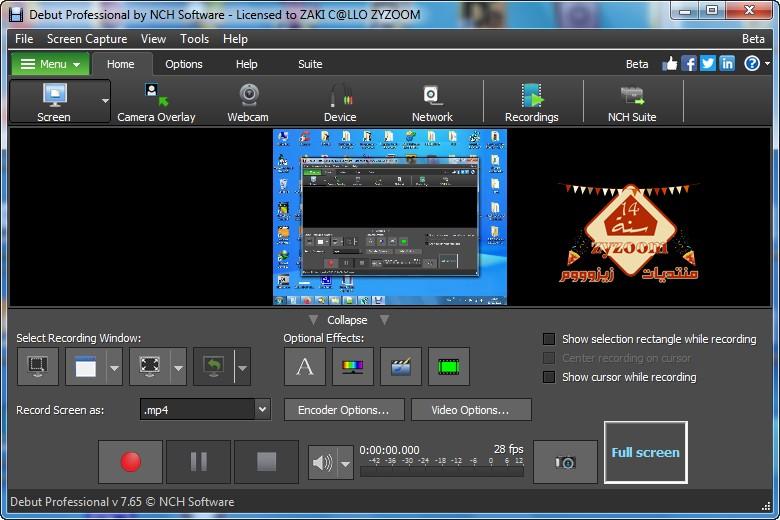The width and height of the screenshot is (780, 520).
Task: Open Encoder Options
Action: (344, 410)
